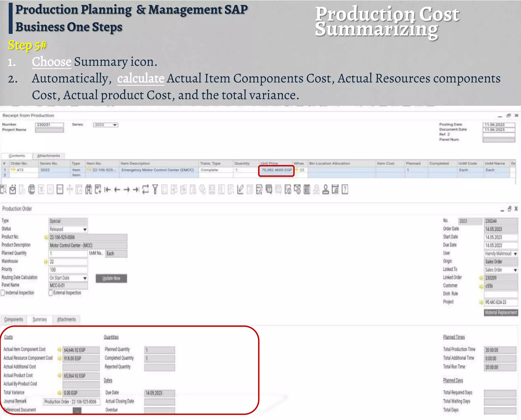
Task: Jump to the Last Data Record
Action: point(136,190)
